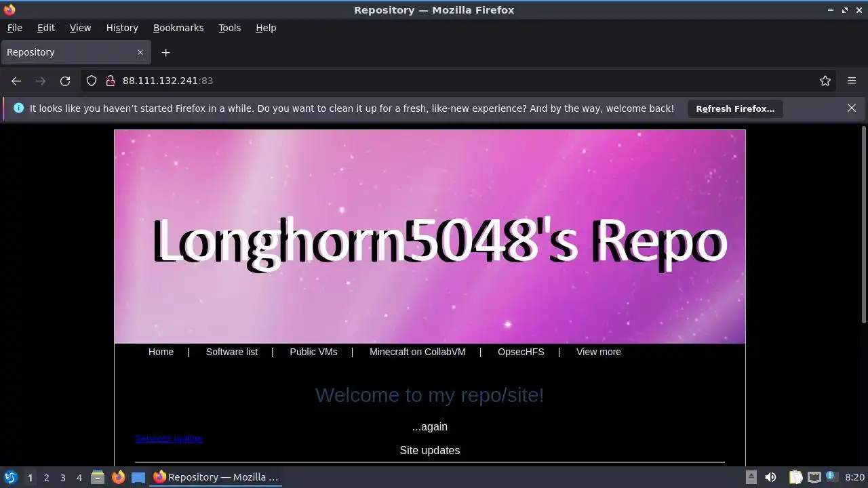Bookmark this page with the star
The height and width of the screenshot is (488, 868).
825,81
